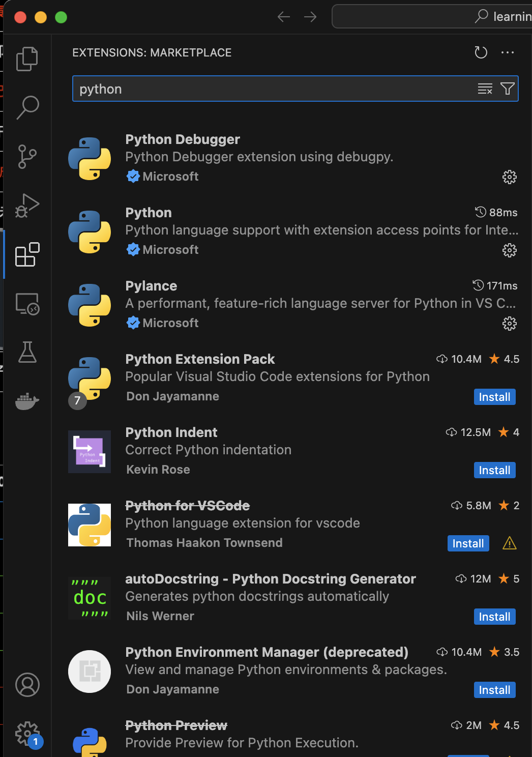Click autoDocstring green doc thumbnail
The height and width of the screenshot is (757, 532).
[x=90, y=598]
